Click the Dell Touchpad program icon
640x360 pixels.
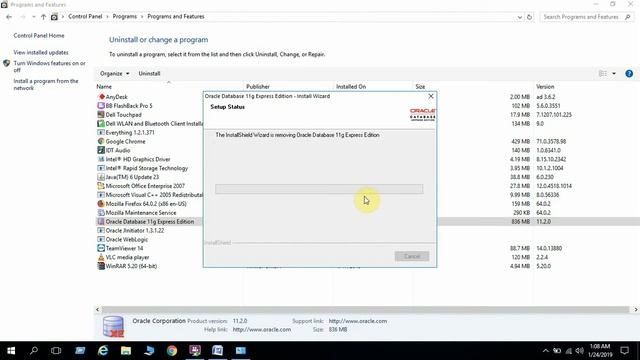tap(101, 115)
